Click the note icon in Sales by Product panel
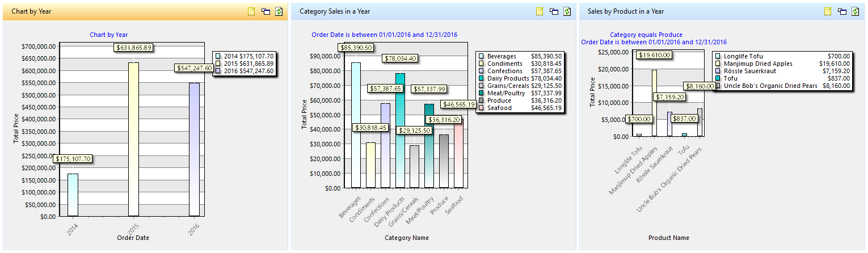The width and height of the screenshot is (868, 253). pos(828,11)
